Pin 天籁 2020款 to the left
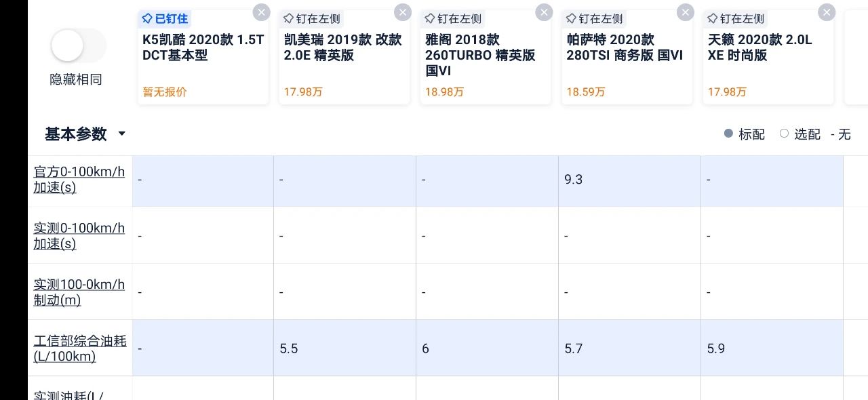Image resolution: width=868 pixels, height=400 pixels. [735, 18]
